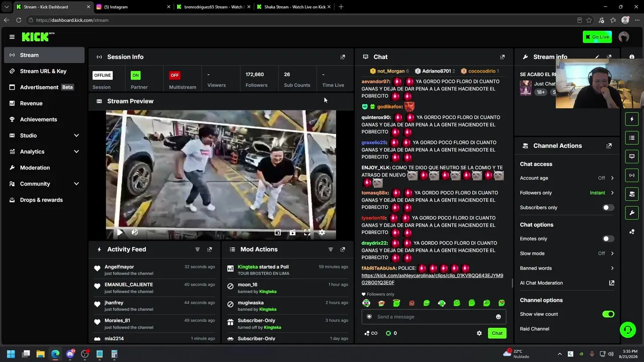Viewport: 644px width, 362px height.
Task: Reload the dashboard page
Action: click(19, 20)
